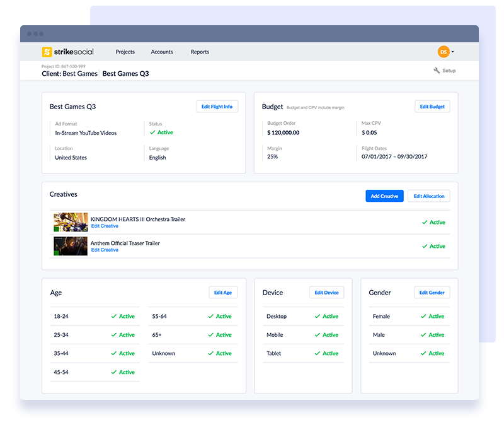Click Active checkmark for KINGDOM HEARTS creative
The image size is (504, 427).
pyautogui.click(x=425, y=223)
